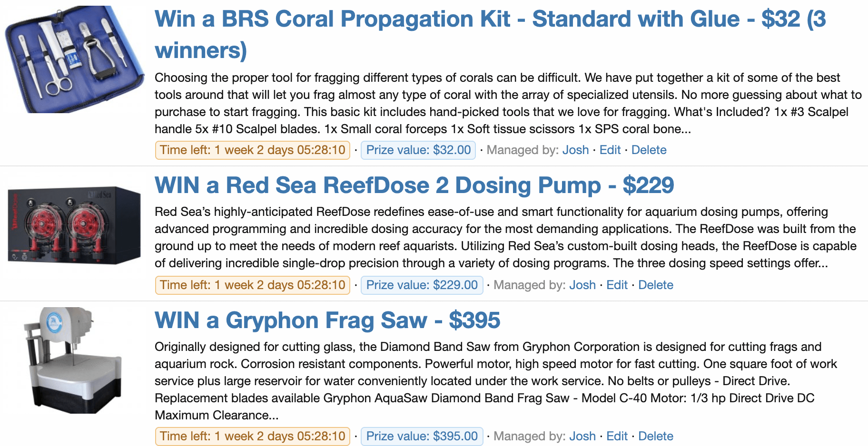
Task: Open Josh's profile on the coral kit entry
Action: 576,150
